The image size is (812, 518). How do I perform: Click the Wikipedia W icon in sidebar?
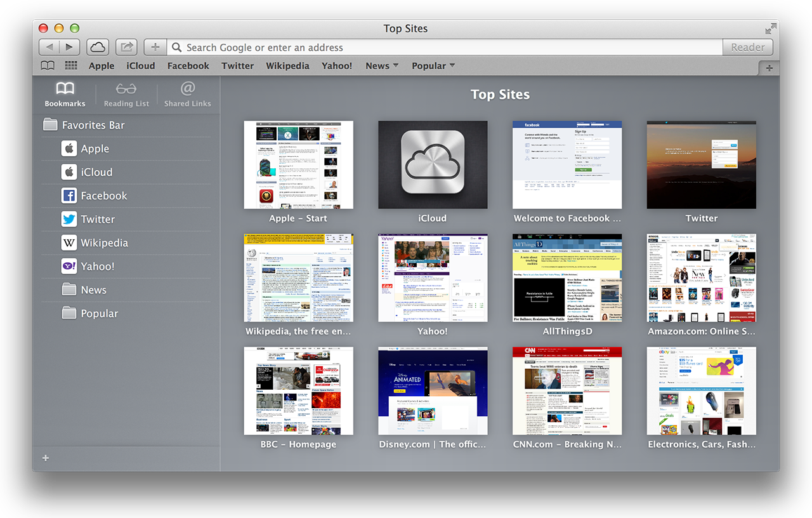pos(69,242)
